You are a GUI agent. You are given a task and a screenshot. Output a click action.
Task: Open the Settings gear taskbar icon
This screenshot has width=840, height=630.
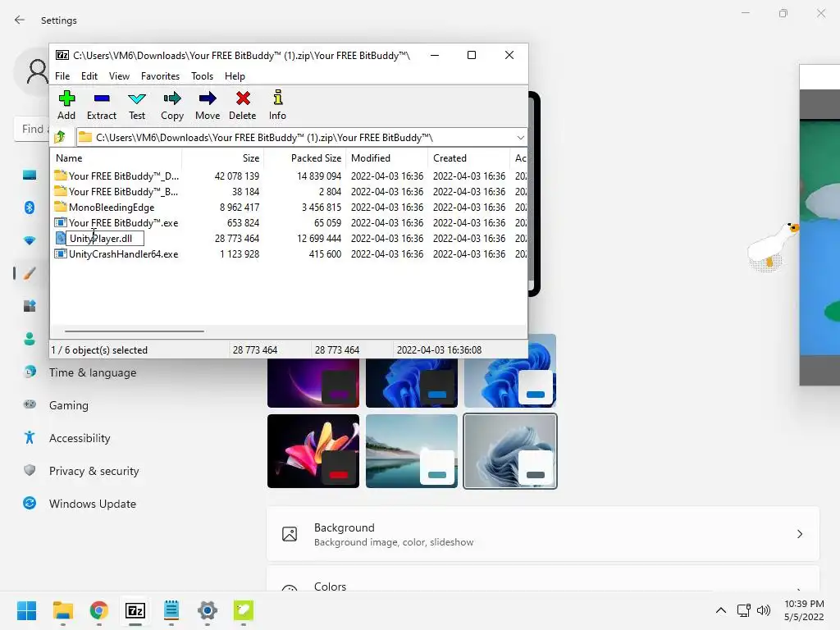tap(208, 610)
